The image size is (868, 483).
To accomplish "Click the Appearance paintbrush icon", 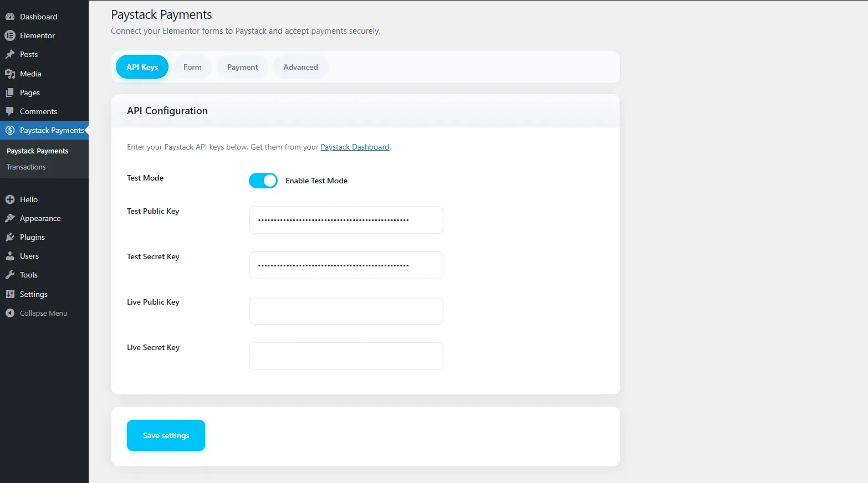I will [10, 218].
